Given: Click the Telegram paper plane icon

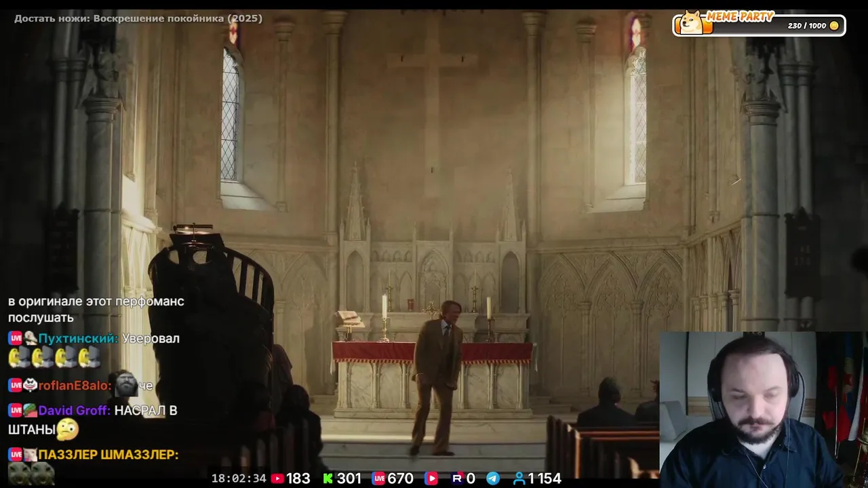Looking at the screenshot, I should (x=493, y=479).
